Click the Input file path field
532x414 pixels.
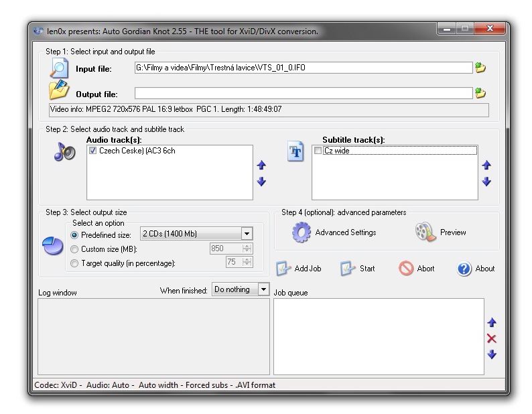click(304, 68)
